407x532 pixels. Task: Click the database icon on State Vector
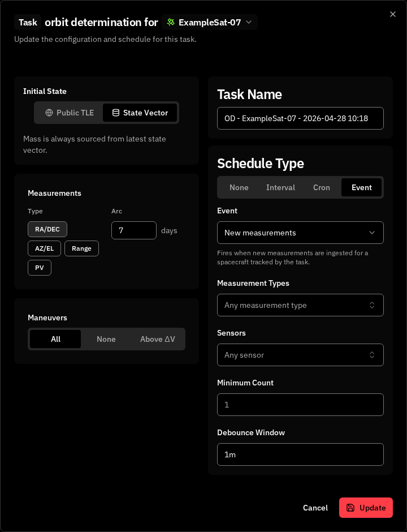pos(116,113)
